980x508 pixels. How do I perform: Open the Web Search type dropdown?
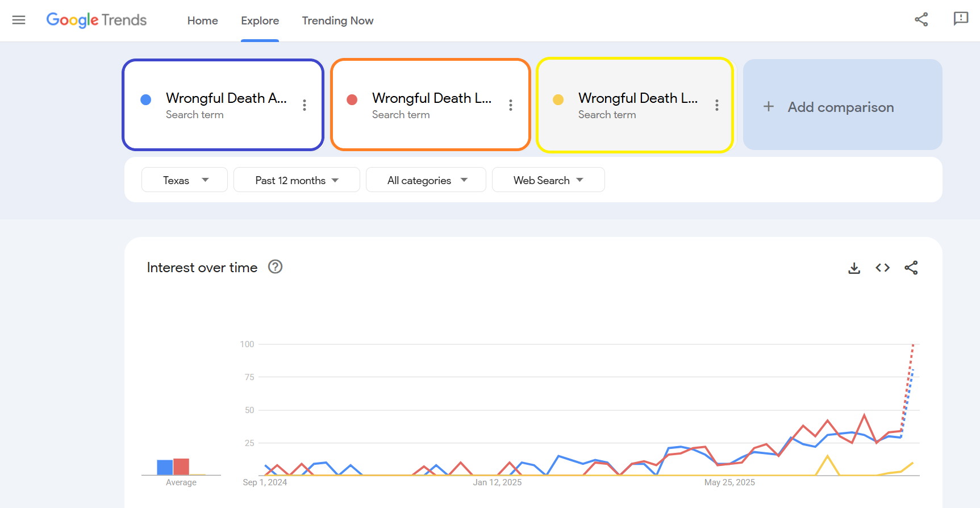coord(548,180)
